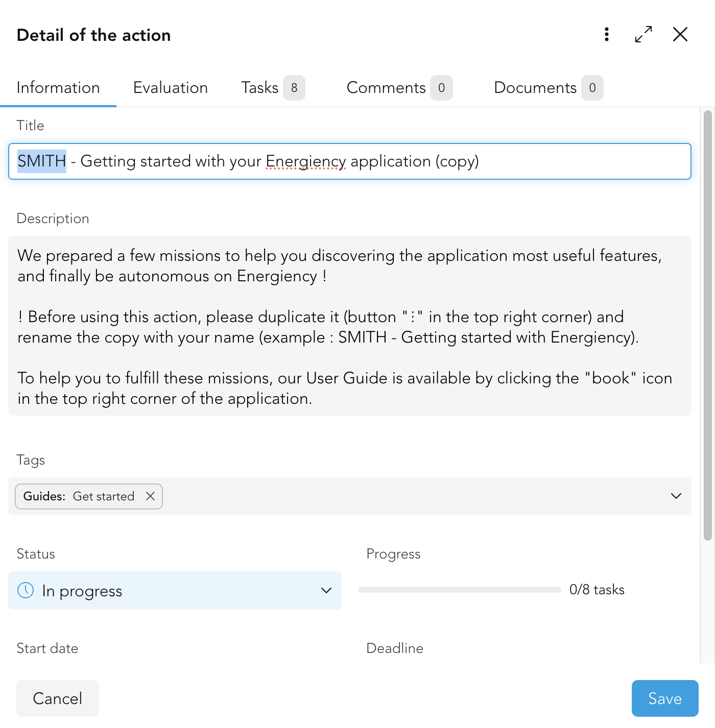Switch to the Evaluation tab
This screenshot has width=715, height=728.
pyautogui.click(x=171, y=88)
